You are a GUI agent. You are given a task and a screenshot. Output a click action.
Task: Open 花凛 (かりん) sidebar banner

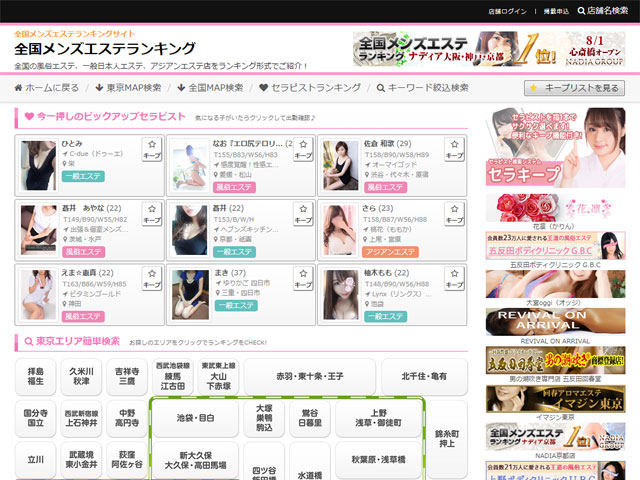(555, 208)
